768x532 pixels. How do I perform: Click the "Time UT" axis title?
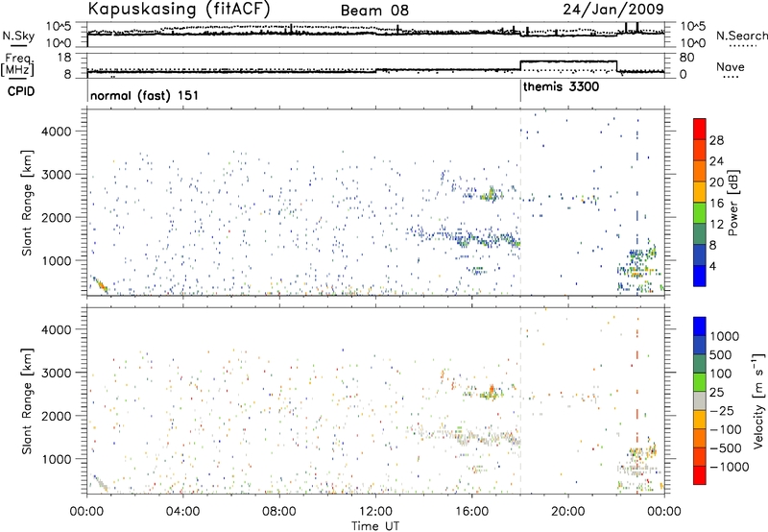(375, 526)
